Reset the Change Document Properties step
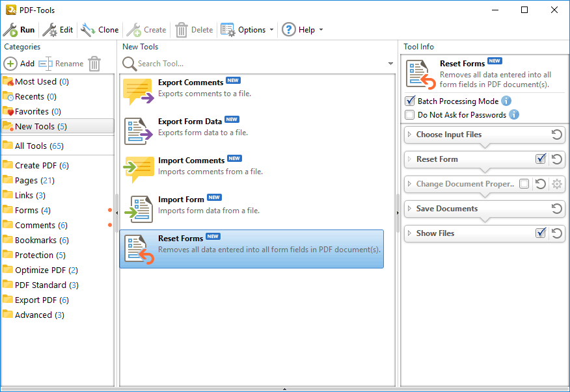This screenshot has width=570, height=392. pos(541,184)
